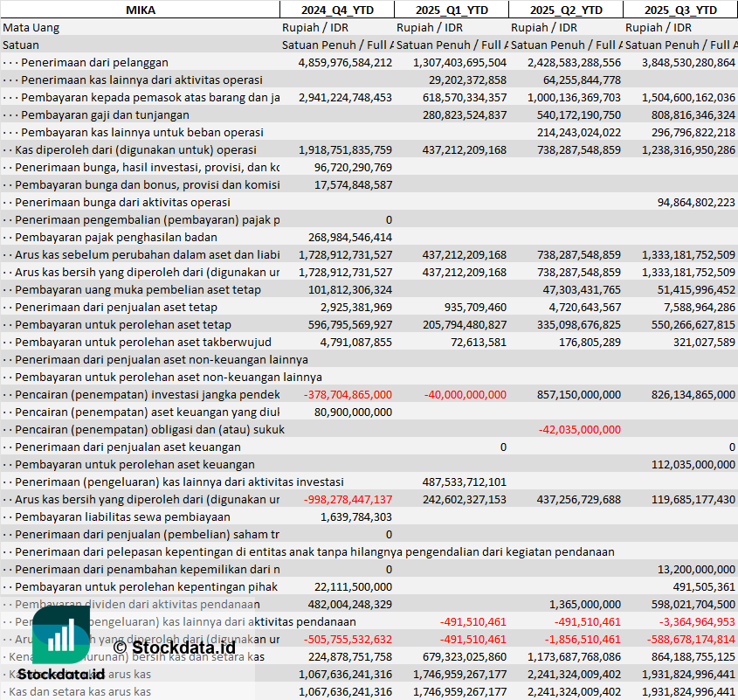Select value 598,021,704,500
This screenshot has width=738, height=700.
tap(693, 605)
